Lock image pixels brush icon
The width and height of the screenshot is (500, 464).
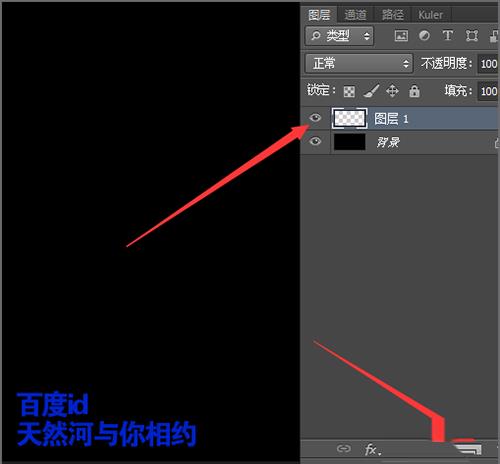point(371,91)
